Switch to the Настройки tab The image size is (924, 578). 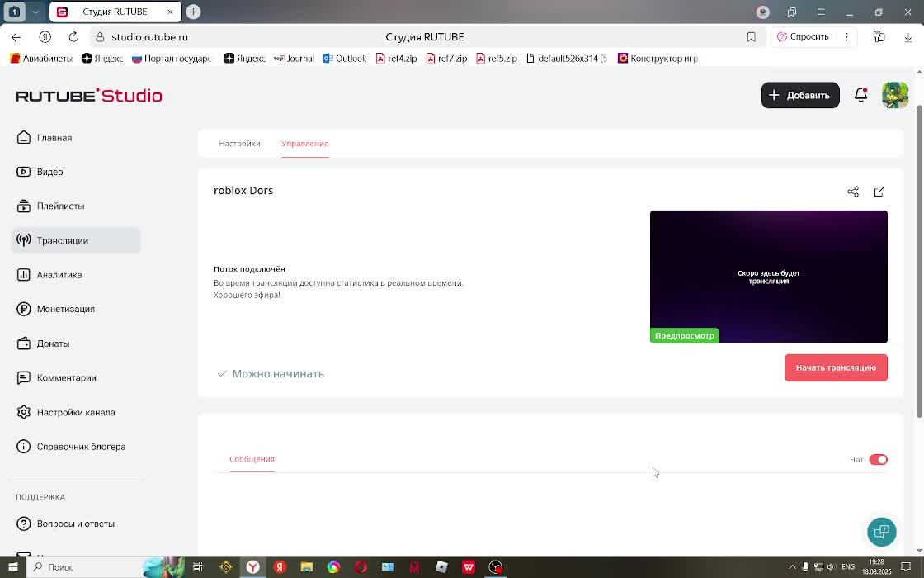(239, 144)
